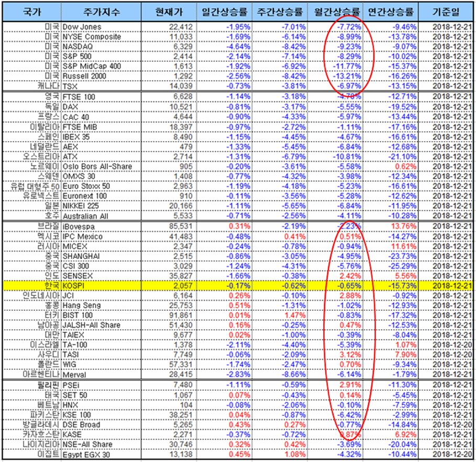Select the Oslo Bors All-Share cell
Viewport: 476px width, 462px height.
[x=101, y=166]
